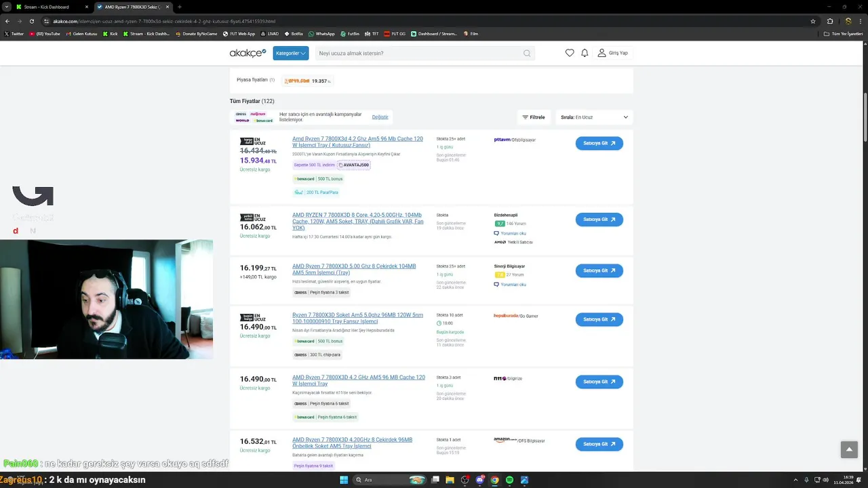Open the Gelen Kutusu Gmail bookmark
Viewport: 868px width, 488px height.
coord(81,33)
